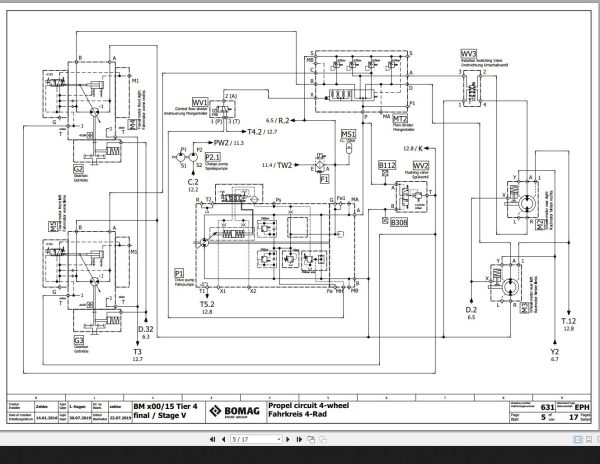
Task: Click the T3 reference label
Action: click(137, 352)
